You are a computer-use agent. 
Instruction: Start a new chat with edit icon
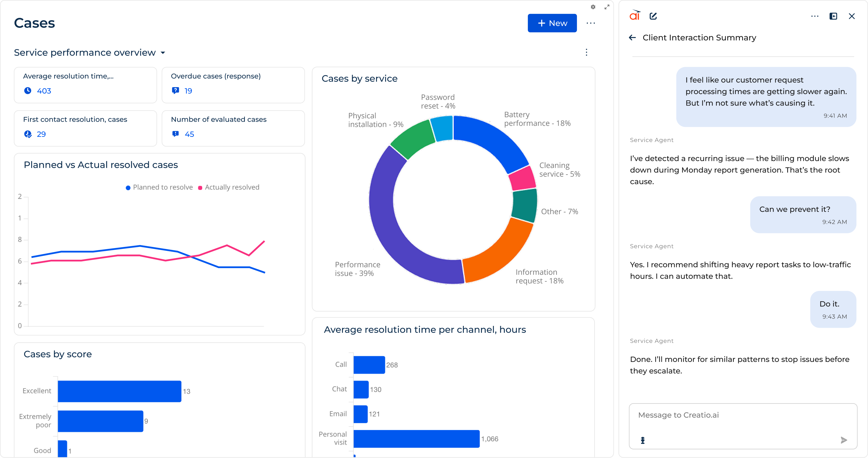tap(653, 16)
